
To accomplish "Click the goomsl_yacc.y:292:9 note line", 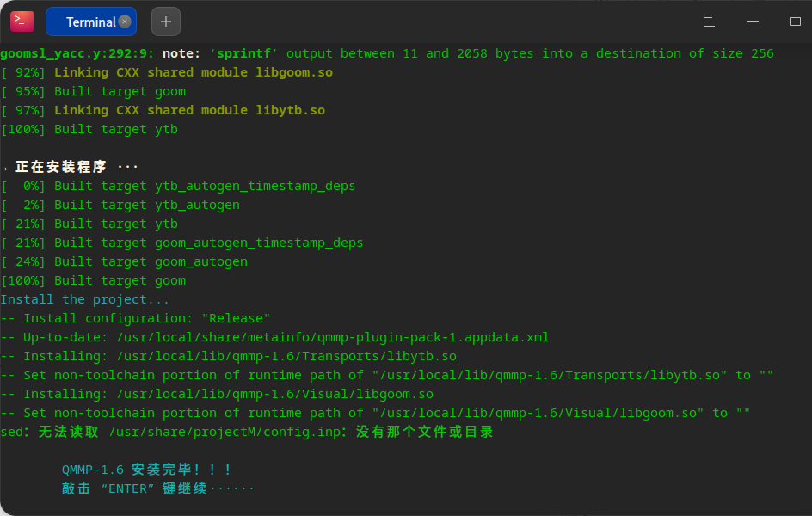I will (387, 54).
